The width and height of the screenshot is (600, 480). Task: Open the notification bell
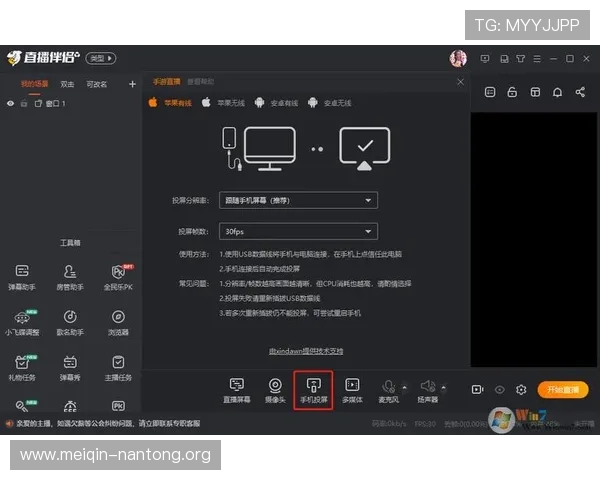tap(558, 92)
